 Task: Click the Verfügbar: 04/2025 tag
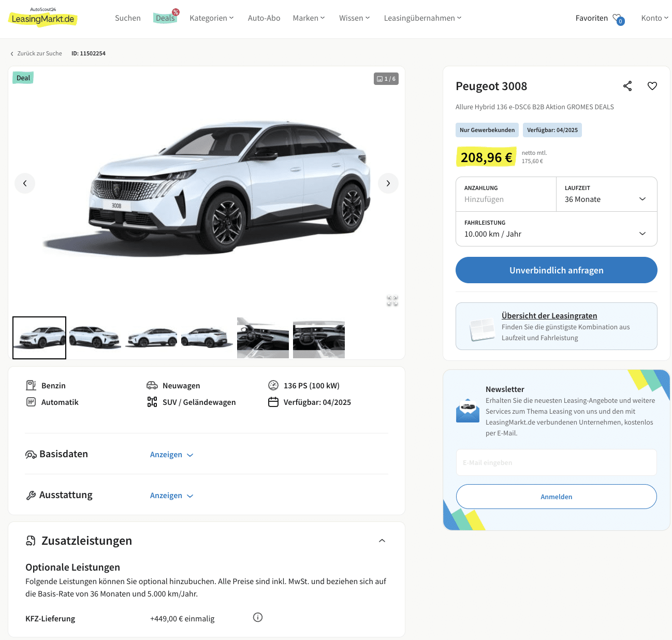click(552, 130)
